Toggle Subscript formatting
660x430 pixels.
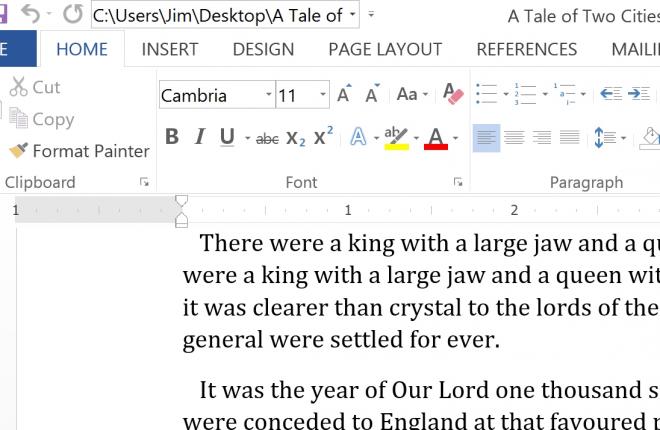(295, 138)
